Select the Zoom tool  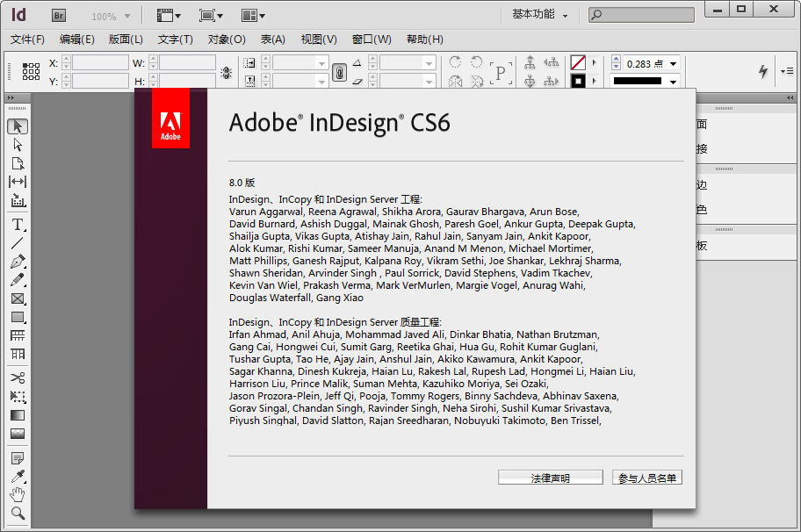coord(18,513)
